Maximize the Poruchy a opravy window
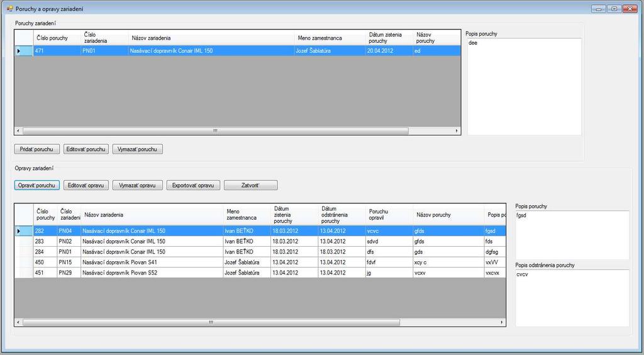 click(x=614, y=9)
